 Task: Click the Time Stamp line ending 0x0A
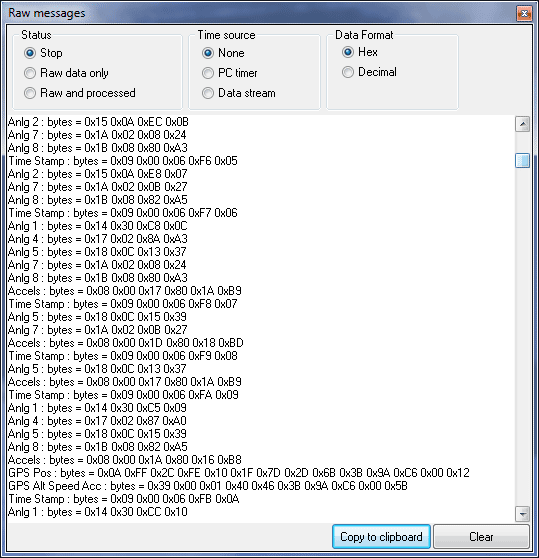(x=123, y=499)
